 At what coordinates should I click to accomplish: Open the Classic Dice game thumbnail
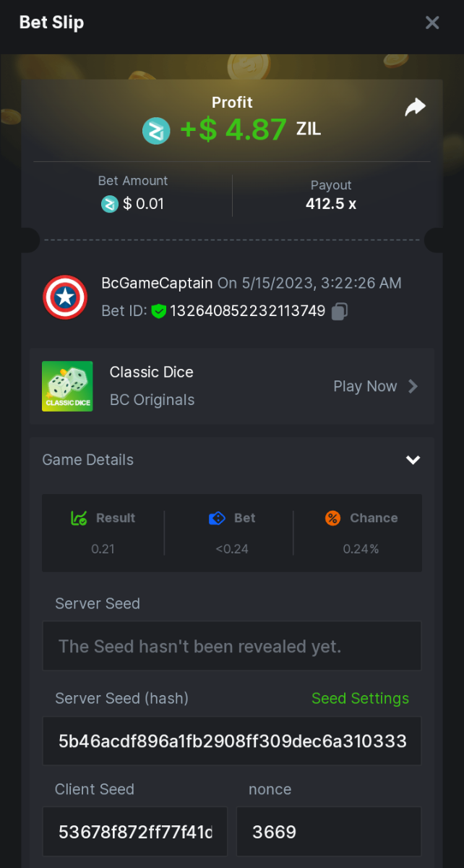(67, 386)
